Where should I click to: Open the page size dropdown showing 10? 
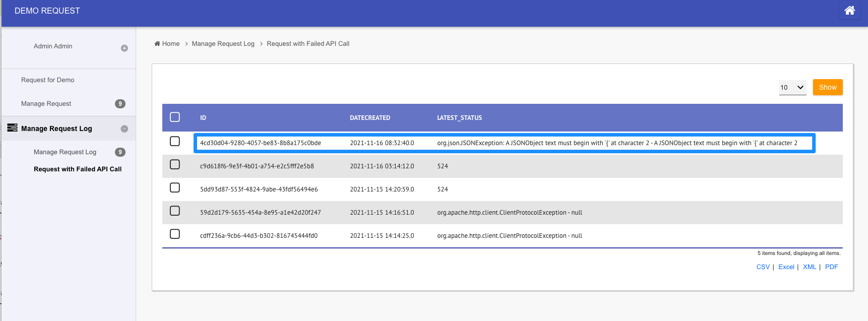pyautogui.click(x=792, y=87)
